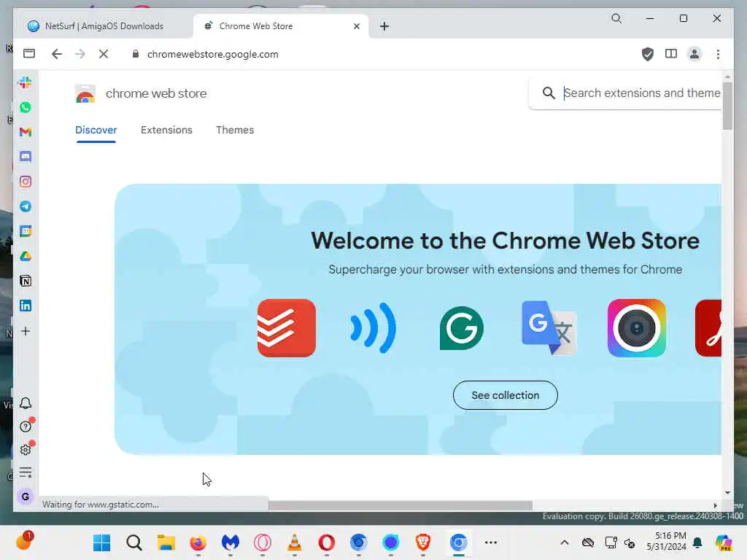Open Windows taskbar search
This screenshot has height=560, width=747.
(134, 542)
